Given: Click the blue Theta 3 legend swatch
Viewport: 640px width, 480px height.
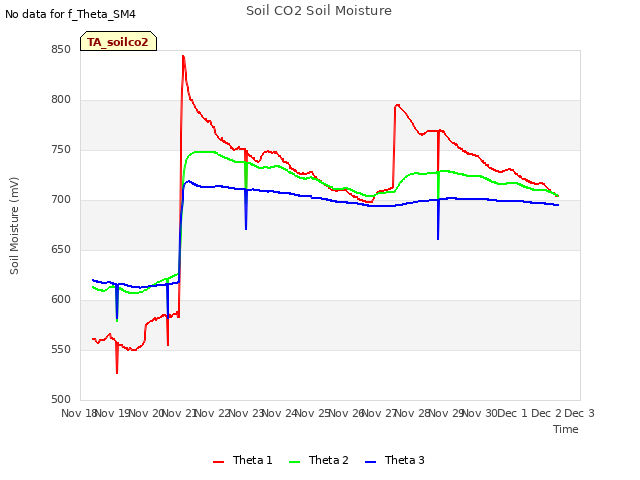Looking at the screenshot, I should pyautogui.click(x=370, y=462).
